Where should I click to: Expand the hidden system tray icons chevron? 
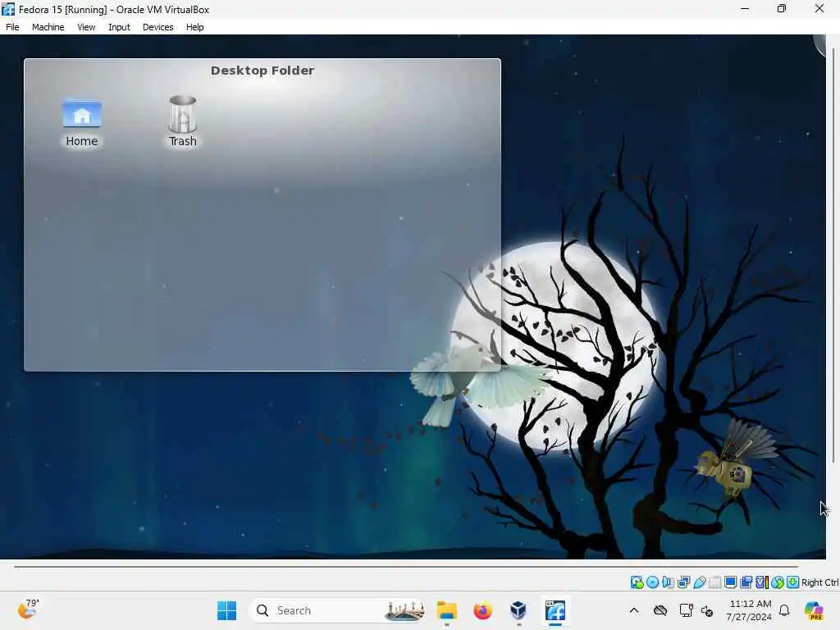[634, 610]
